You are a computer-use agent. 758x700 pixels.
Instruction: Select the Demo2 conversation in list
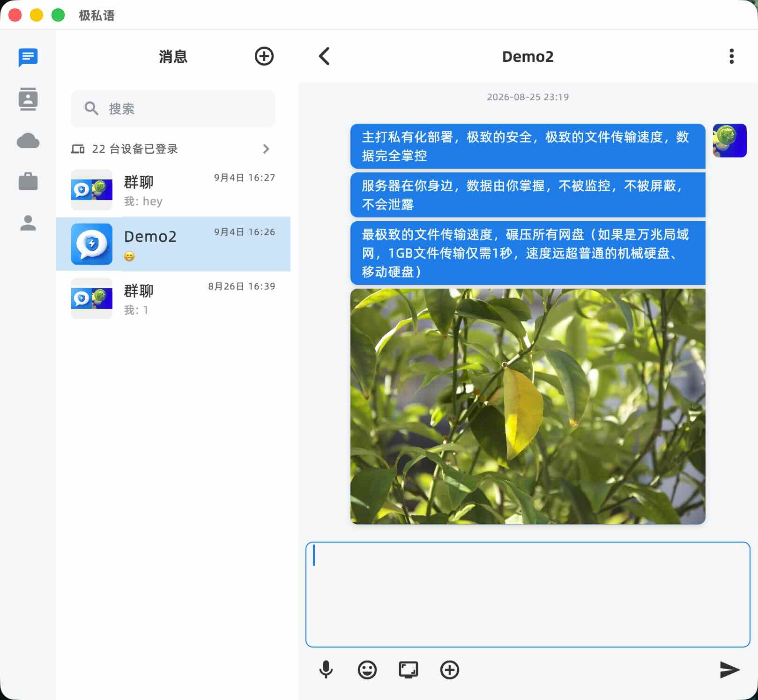(x=173, y=244)
